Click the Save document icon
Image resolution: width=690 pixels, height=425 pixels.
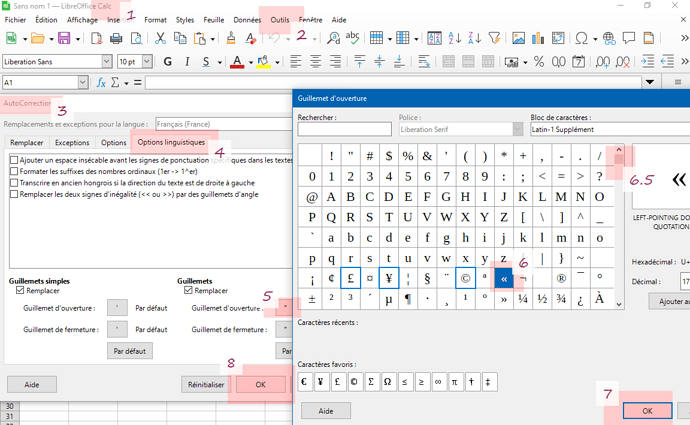click(64, 38)
